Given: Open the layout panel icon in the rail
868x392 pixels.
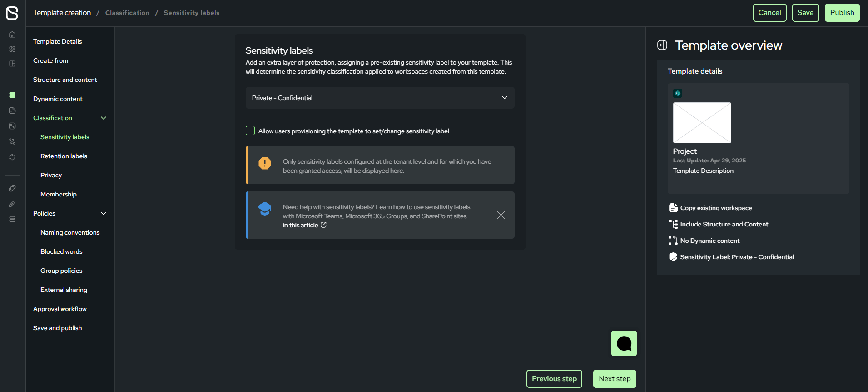Looking at the screenshot, I should (12, 64).
